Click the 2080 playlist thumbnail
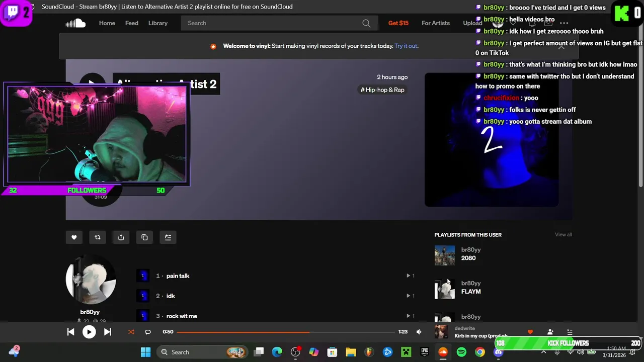The width and height of the screenshot is (644, 362). tap(445, 255)
